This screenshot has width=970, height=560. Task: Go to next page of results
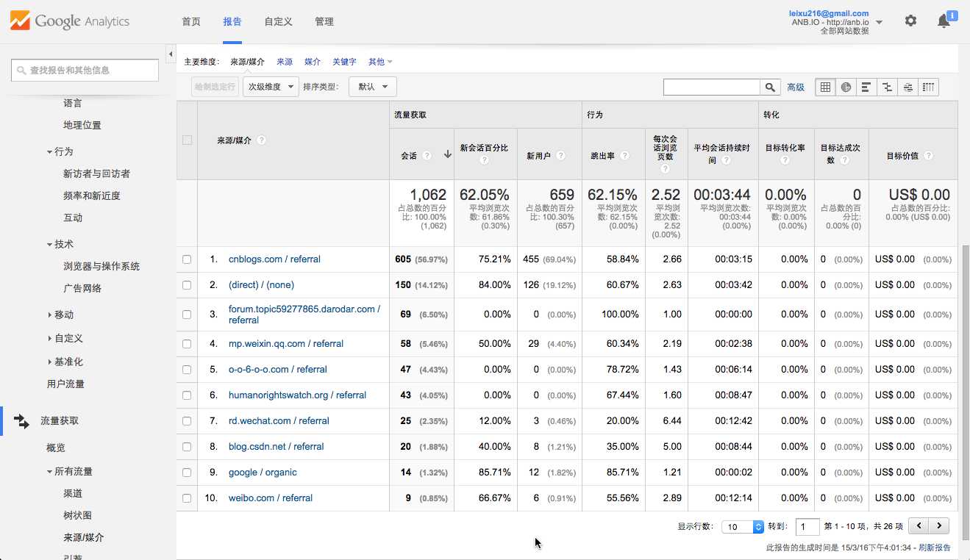[x=938, y=526]
